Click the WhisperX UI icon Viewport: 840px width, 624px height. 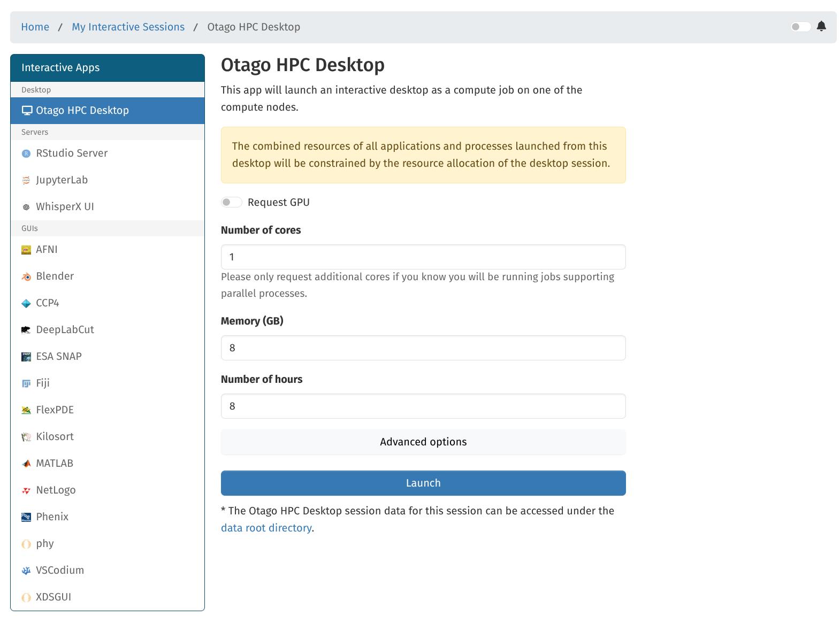[x=26, y=207]
